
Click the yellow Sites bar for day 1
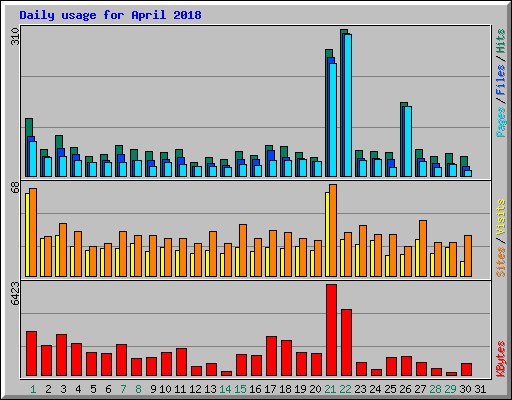(x=27, y=235)
